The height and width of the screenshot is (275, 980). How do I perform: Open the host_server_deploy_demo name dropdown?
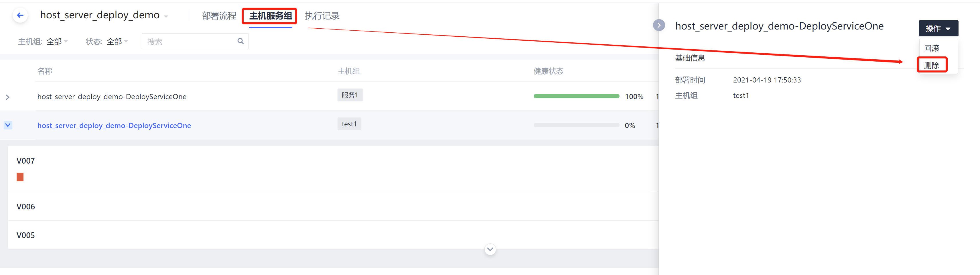(166, 16)
